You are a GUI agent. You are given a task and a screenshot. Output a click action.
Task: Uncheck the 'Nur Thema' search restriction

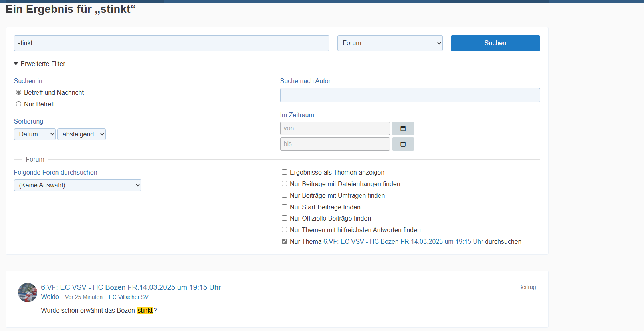(x=284, y=241)
